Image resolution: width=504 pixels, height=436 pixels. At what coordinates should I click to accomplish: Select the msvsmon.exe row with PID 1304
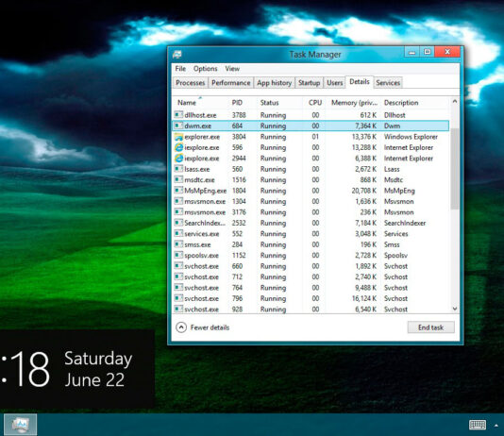pos(311,201)
